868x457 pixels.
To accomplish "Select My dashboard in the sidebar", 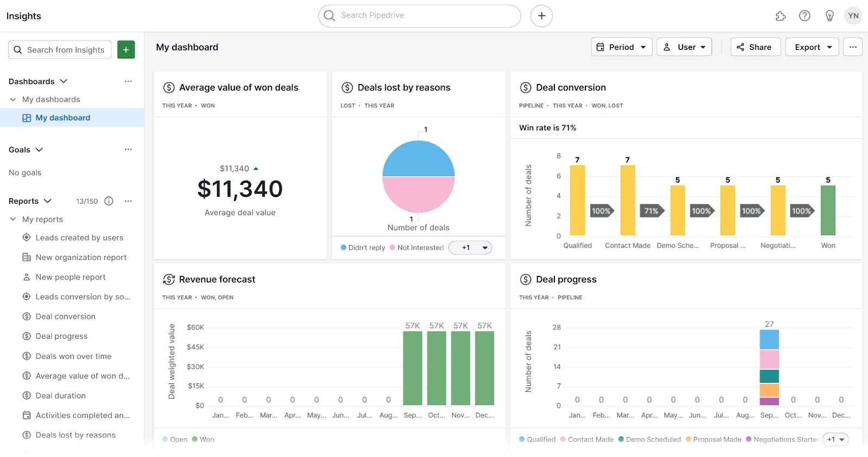I will pyautogui.click(x=62, y=118).
